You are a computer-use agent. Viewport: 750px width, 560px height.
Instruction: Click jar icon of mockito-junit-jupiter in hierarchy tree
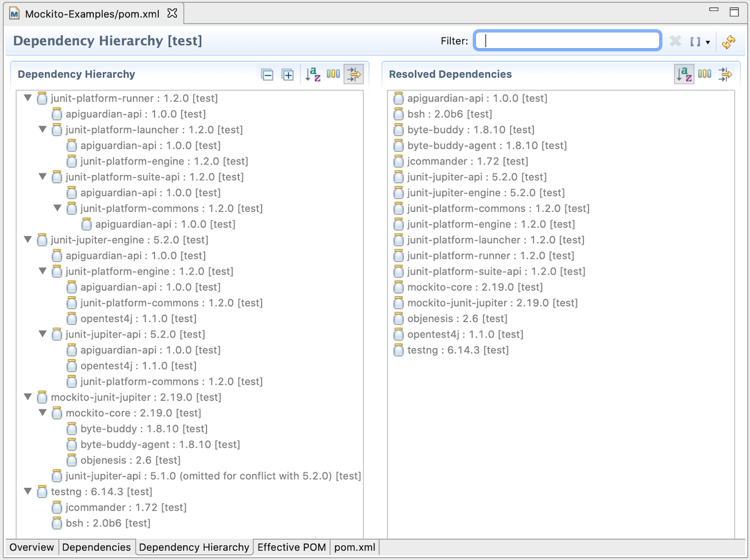pyautogui.click(x=42, y=397)
